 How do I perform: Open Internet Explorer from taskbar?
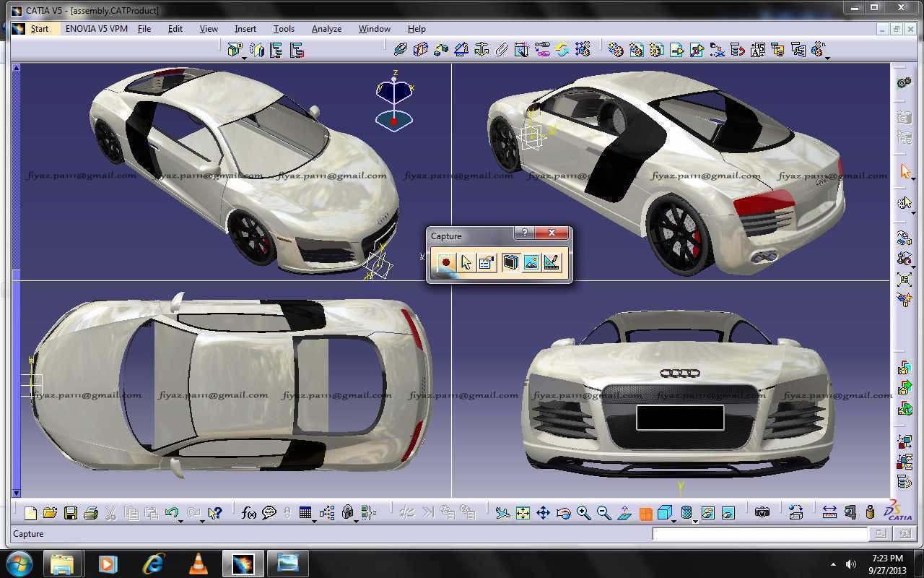pyautogui.click(x=153, y=564)
